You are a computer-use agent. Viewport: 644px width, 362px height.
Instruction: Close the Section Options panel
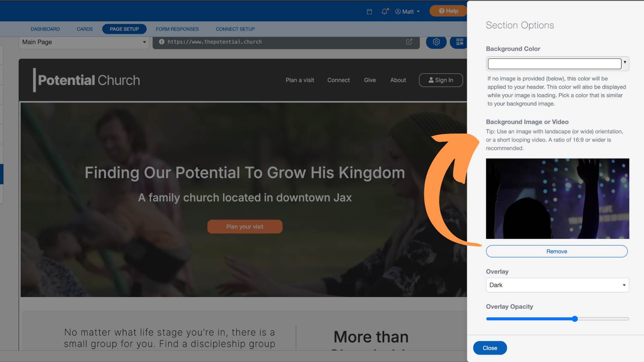(x=490, y=348)
